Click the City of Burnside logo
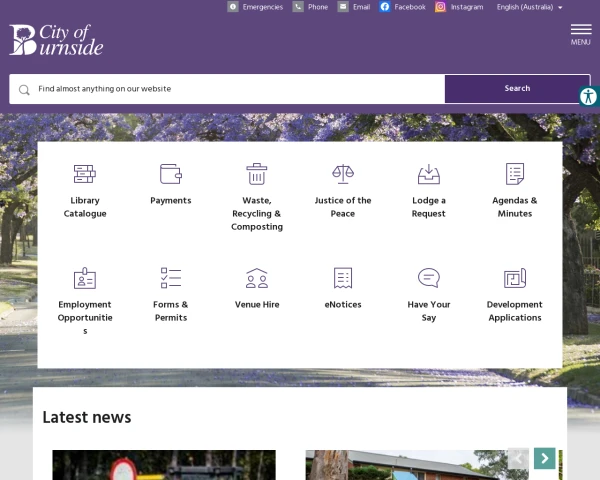This screenshot has height=480, width=600. pyautogui.click(x=56, y=40)
